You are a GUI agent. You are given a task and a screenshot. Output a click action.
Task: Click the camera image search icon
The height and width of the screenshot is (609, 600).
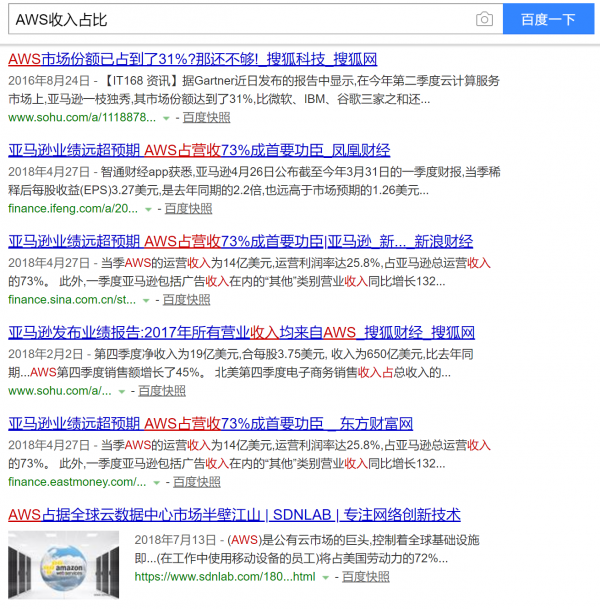(x=484, y=19)
